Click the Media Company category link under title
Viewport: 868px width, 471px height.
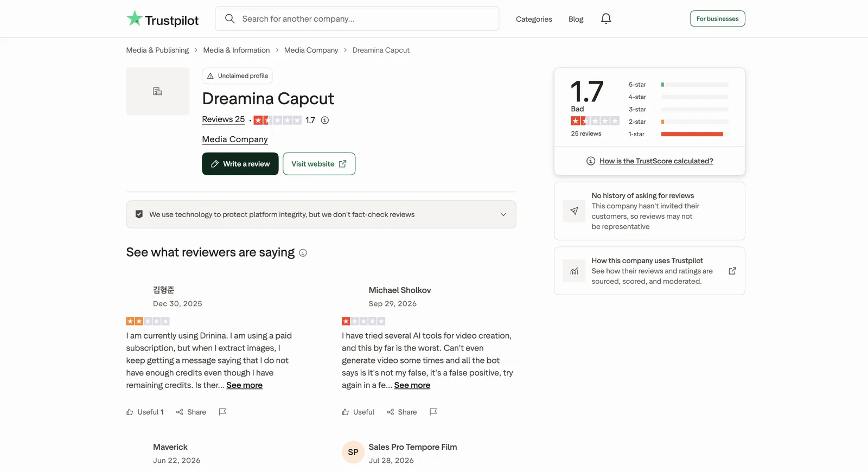coord(235,139)
